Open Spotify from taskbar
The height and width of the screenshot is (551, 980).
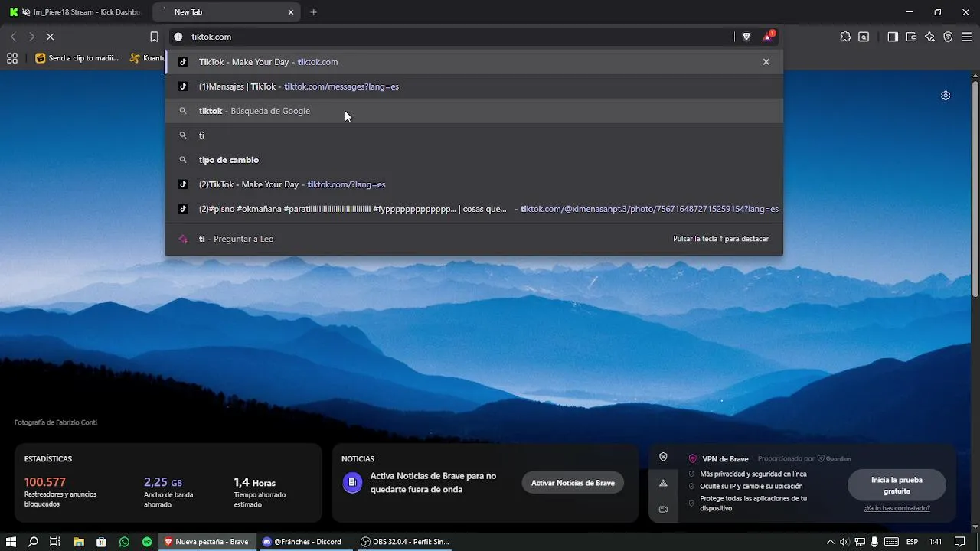[x=146, y=542]
